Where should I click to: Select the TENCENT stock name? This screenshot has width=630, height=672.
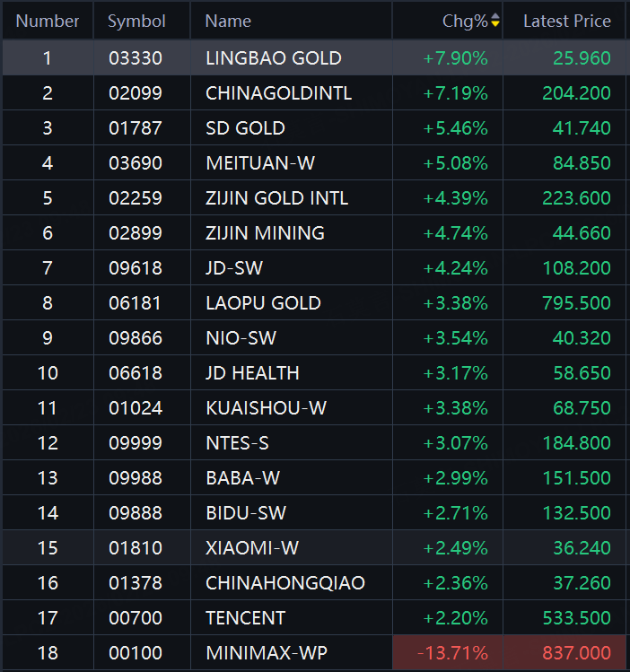pyautogui.click(x=246, y=618)
